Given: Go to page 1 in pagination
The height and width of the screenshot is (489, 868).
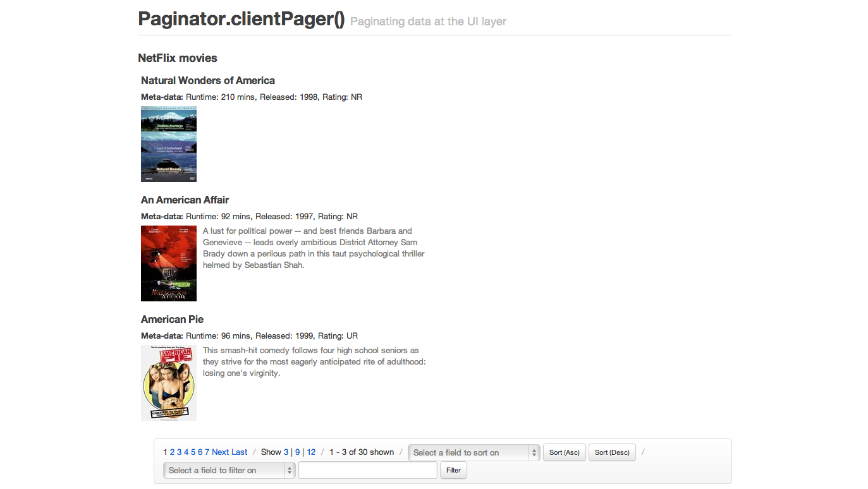Looking at the screenshot, I should pyautogui.click(x=165, y=452).
